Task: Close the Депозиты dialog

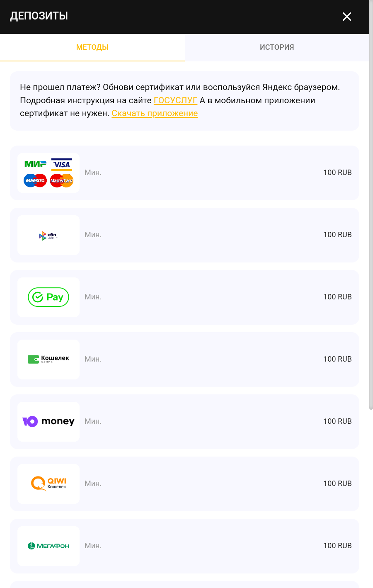Action: click(x=347, y=17)
